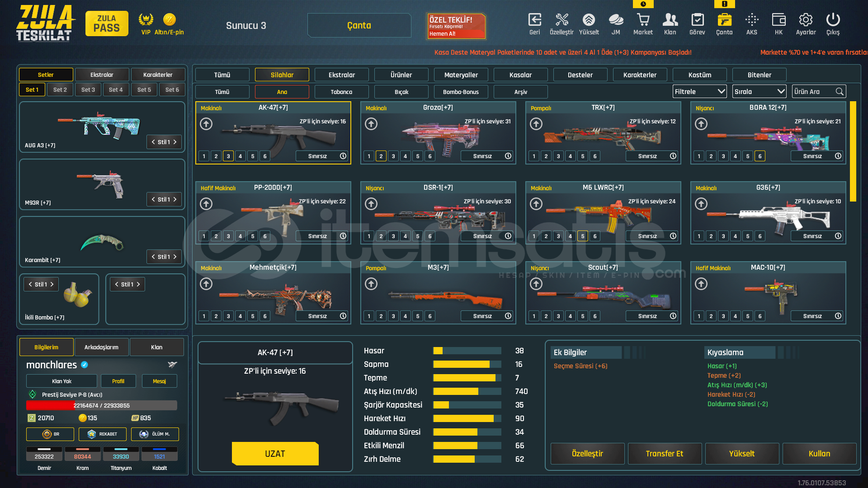The image size is (868, 488).
Task: Click upgrade arrow on MAC-10 card
Action: pos(701,284)
